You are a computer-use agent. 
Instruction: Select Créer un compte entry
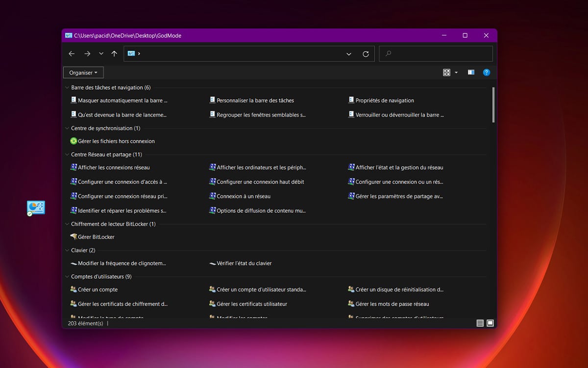(x=98, y=290)
